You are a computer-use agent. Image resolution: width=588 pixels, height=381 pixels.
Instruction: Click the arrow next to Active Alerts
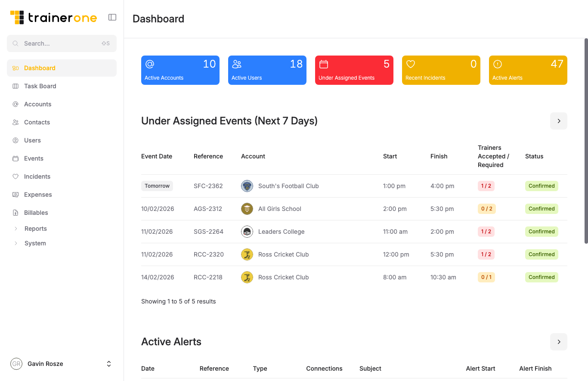558,341
